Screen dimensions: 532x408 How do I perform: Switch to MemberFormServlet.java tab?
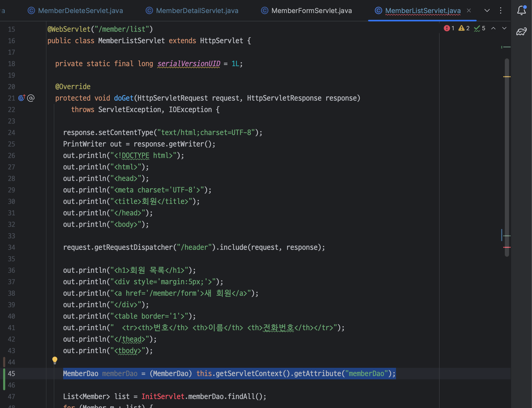tap(311, 10)
